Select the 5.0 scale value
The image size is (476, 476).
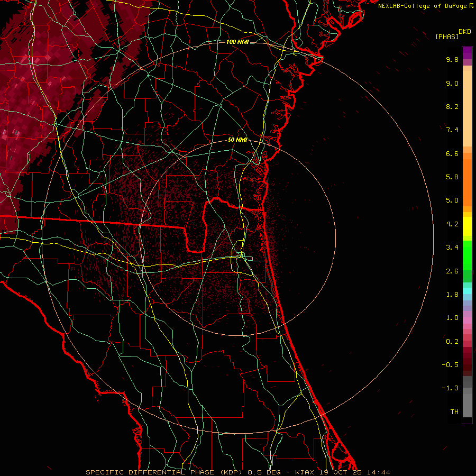pos(452,200)
